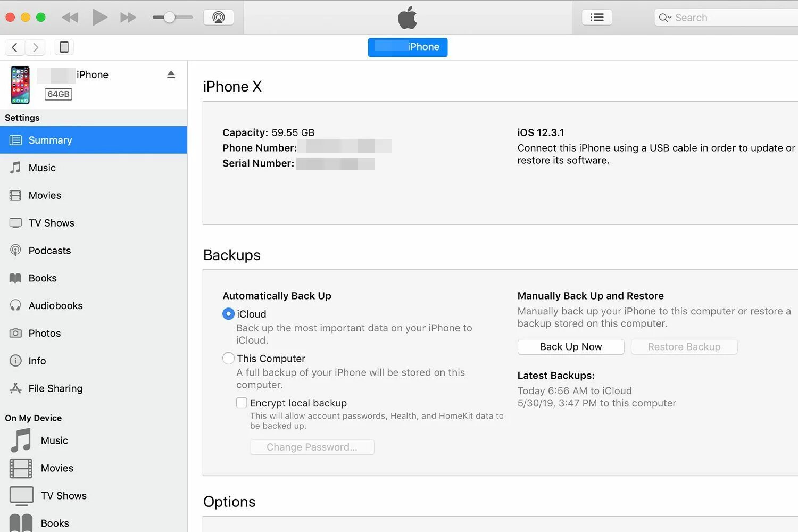798x532 pixels.
Task: Click Back Up Now
Action: (571, 347)
